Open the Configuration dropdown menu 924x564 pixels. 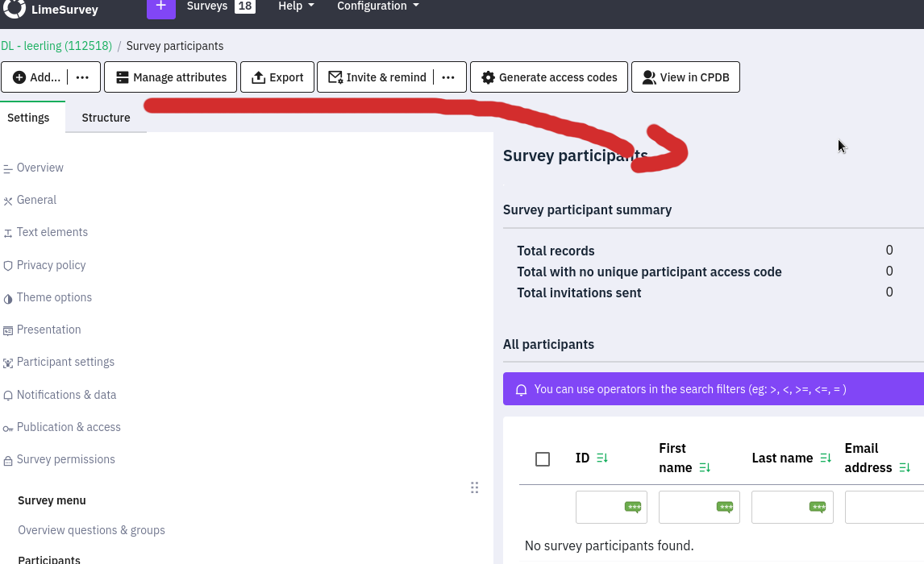click(377, 6)
